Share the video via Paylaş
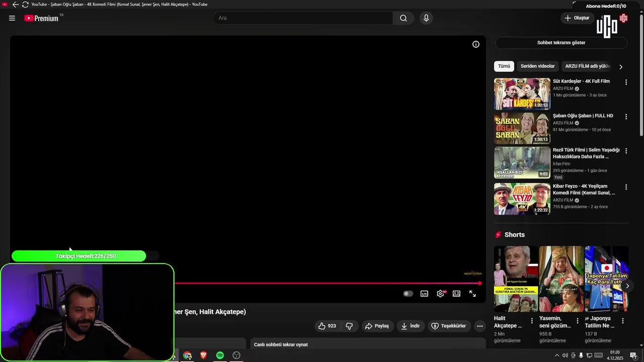Viewport: 644px width, 362px height. click(x=377, y=326)
